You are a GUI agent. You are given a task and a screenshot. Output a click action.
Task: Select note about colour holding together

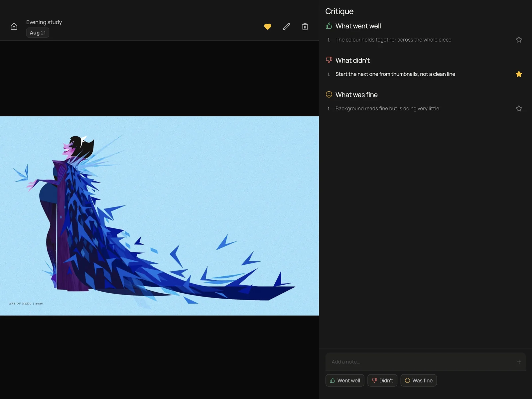click(x=393, y=40)
